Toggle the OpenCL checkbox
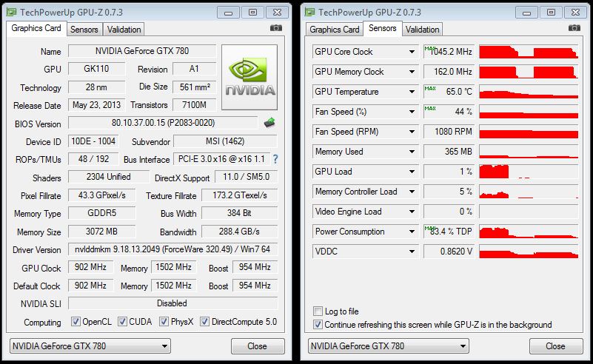 pyautogui.click(x=76, y=322)
